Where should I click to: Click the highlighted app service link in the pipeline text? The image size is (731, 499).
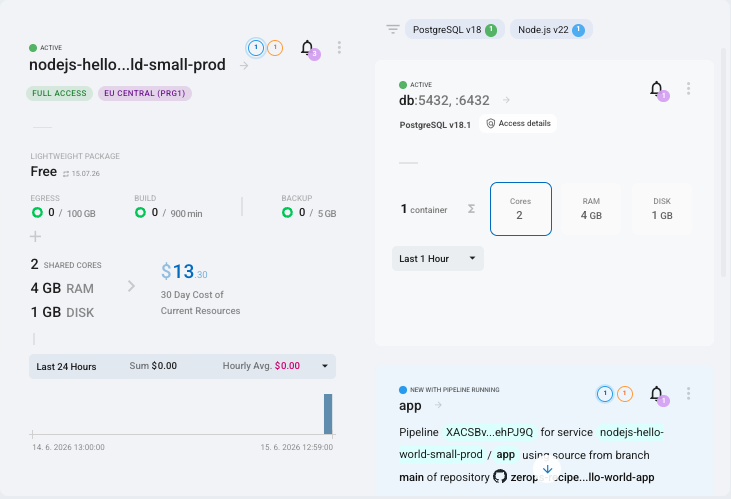click(x=505, y=455)
